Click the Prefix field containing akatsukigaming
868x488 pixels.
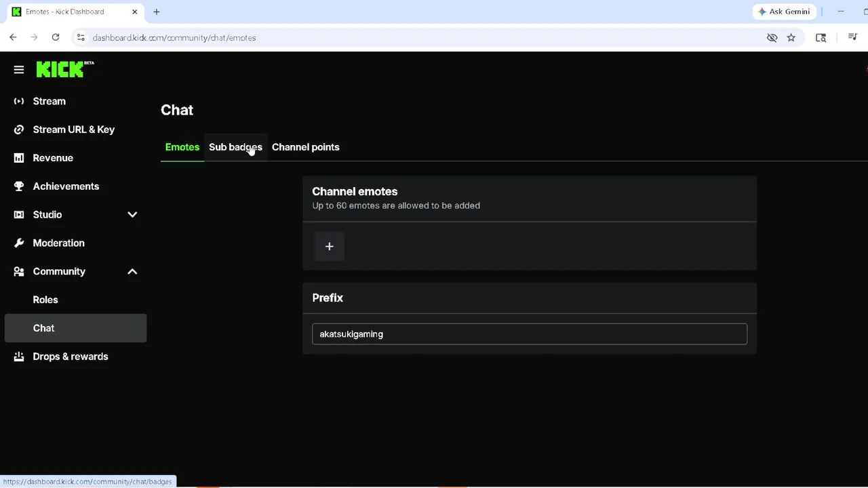tap(530, 334)
